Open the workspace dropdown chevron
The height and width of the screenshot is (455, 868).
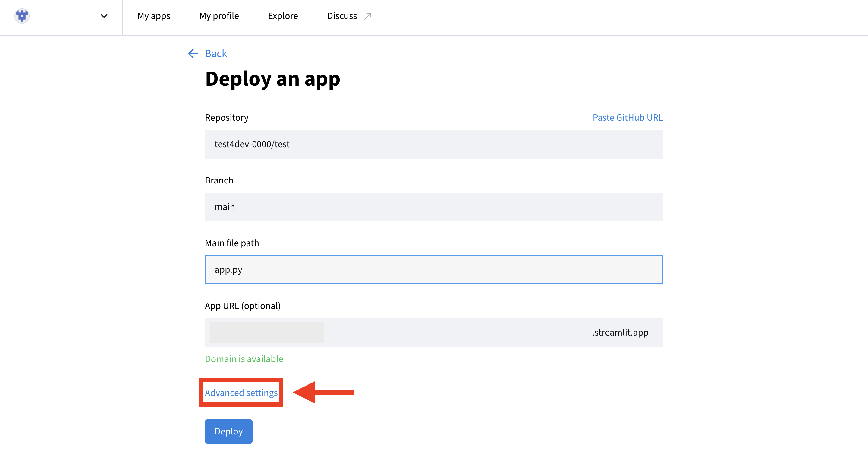coord(104,16)
